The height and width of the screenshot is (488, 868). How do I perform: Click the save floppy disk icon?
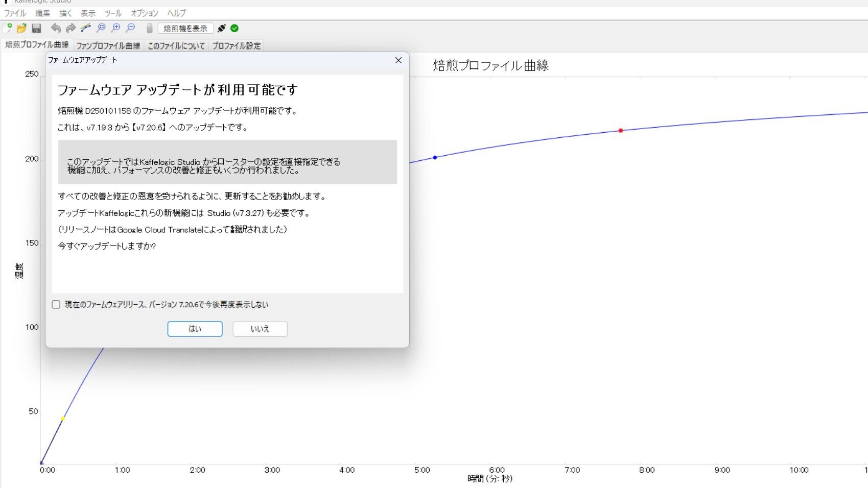click(36, 28)
